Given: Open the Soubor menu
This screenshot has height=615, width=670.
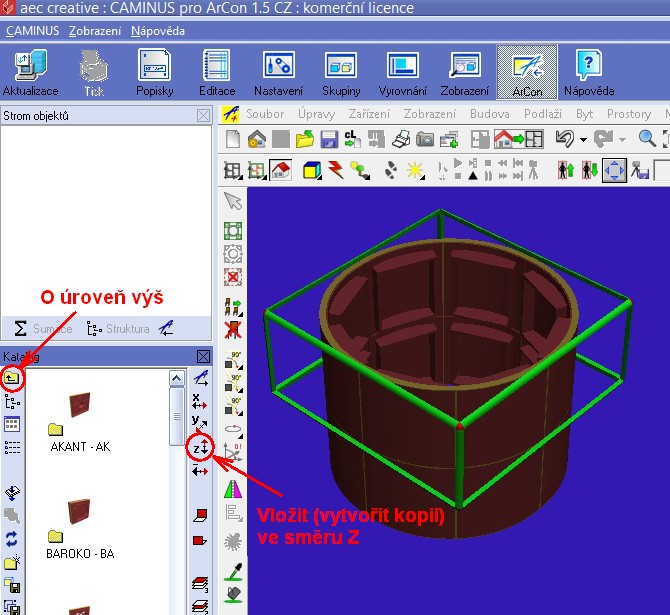Looking at the screenshot, I should (x=265, y=114).
